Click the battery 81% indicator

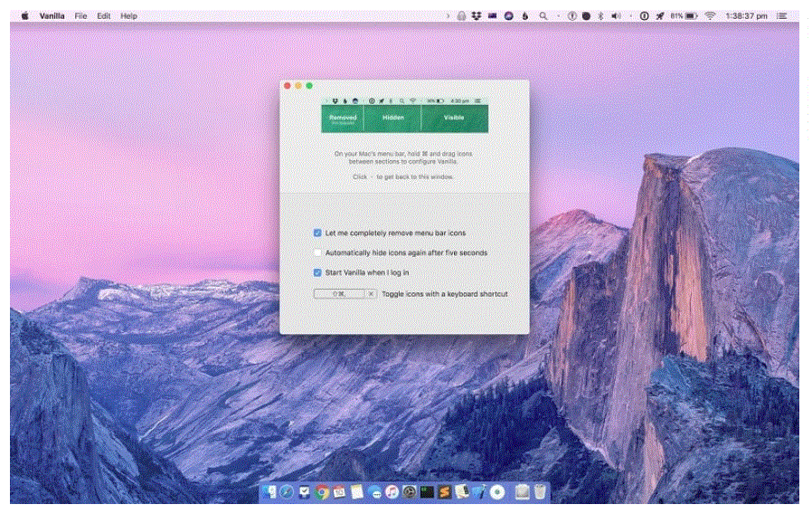[684, 16]
